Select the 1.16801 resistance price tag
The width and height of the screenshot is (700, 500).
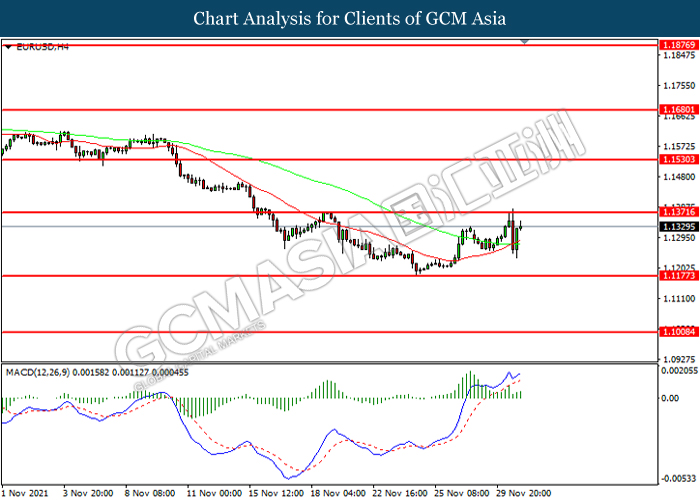point(679,108)
